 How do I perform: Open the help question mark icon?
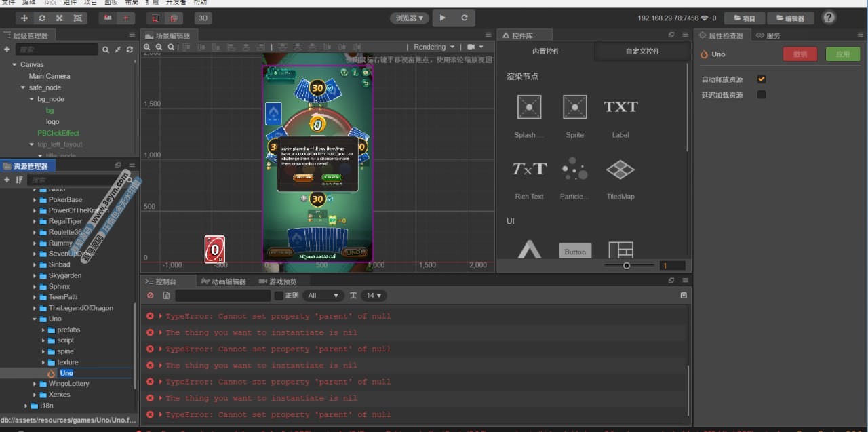[x=829, y=18]
